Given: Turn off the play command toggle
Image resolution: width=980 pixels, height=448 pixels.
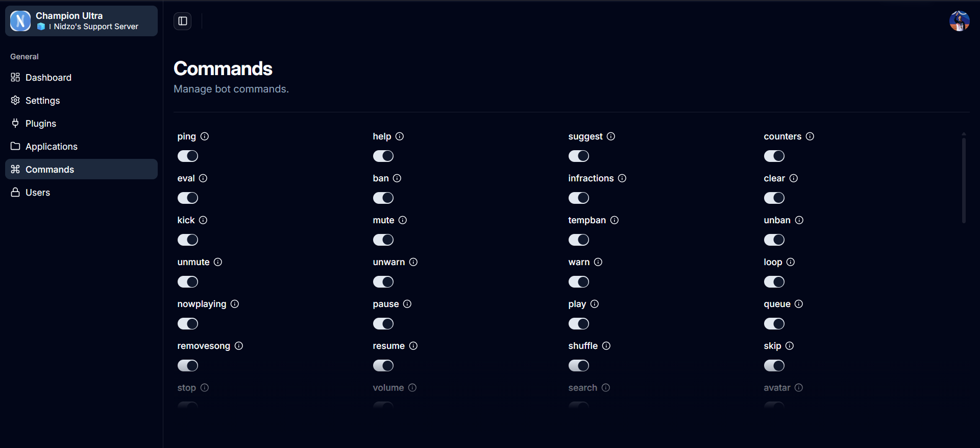Looking at the screenshot, I should tap(579, 323).
